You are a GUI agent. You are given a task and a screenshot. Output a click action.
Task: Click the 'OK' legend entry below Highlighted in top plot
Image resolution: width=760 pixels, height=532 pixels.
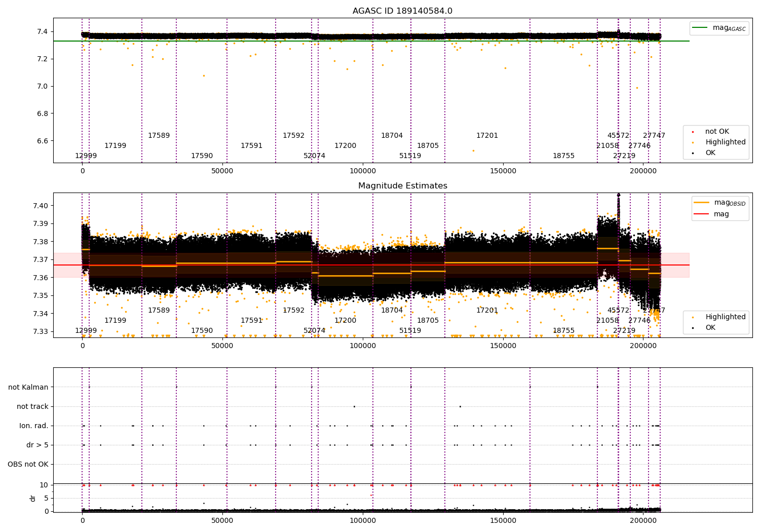[x=704, y=153]
